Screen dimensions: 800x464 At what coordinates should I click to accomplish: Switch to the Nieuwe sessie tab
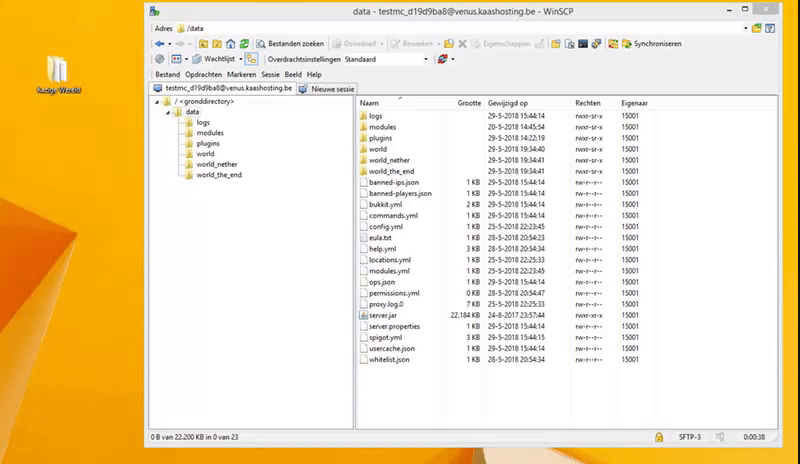332,88
